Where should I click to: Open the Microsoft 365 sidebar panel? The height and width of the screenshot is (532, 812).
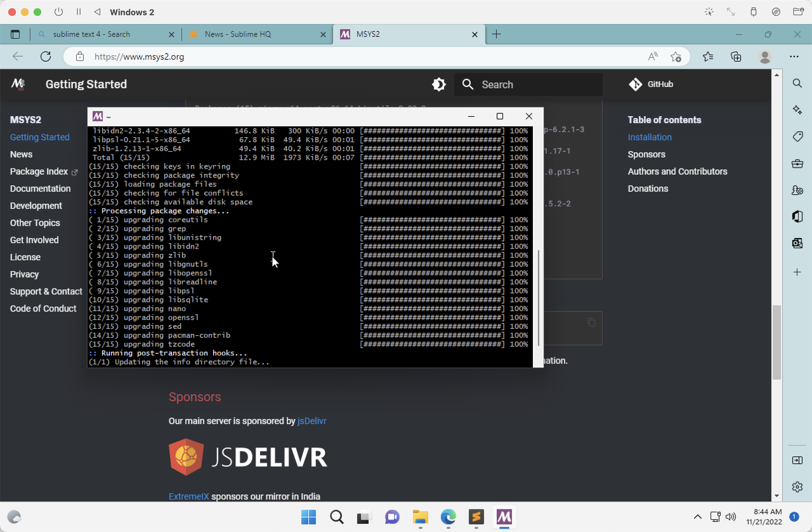pyautogui.click(x=797, y=217)
